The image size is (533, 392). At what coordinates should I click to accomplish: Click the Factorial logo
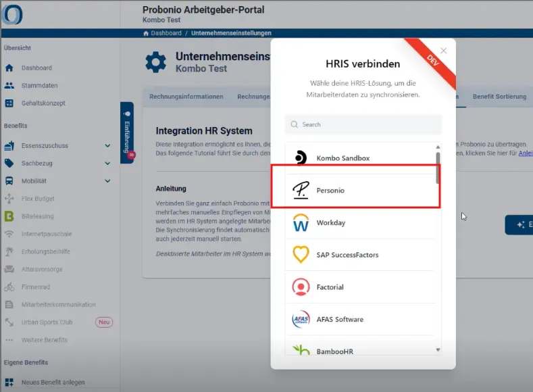coord(301,287)
